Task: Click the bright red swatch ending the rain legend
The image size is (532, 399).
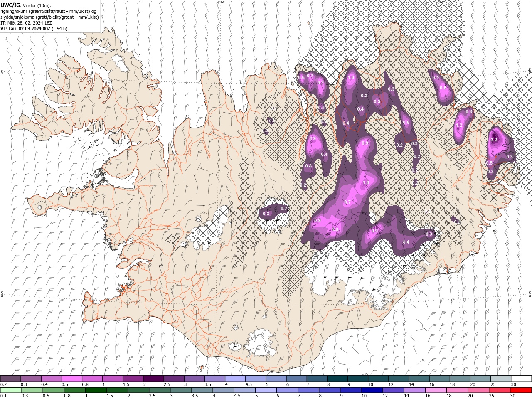Action: coord(521,390)
